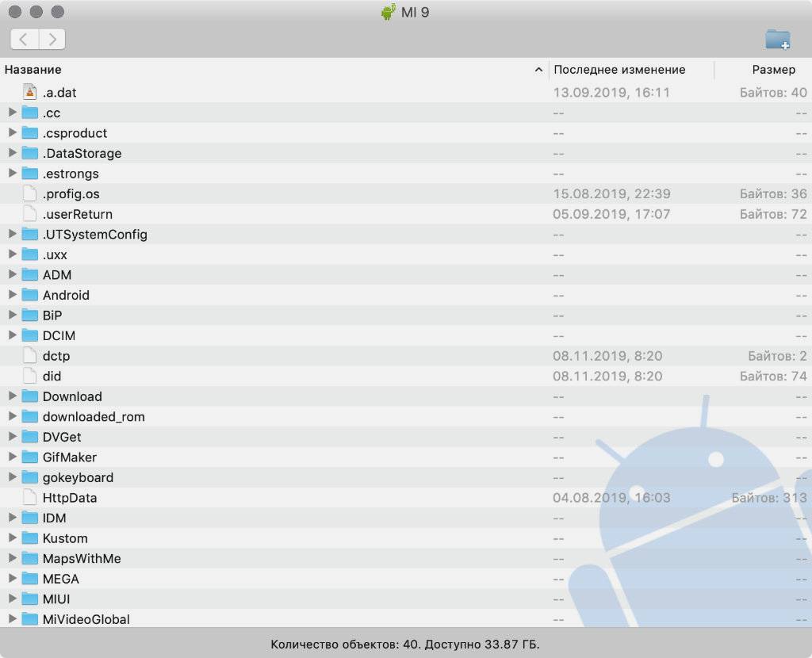Select the .csproduct folder name
Screen dimensions: 812x658
[x=75, y=133]
